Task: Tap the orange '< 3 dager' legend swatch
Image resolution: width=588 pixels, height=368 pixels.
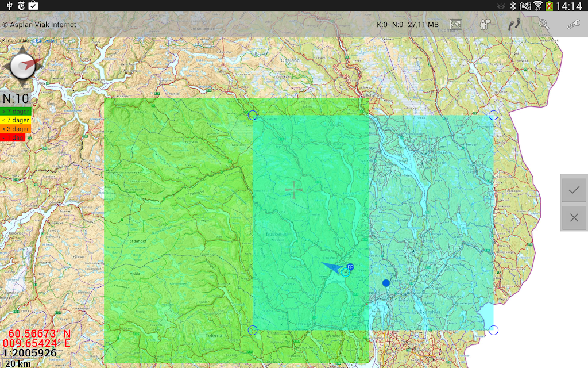Action: coord(16,129)
